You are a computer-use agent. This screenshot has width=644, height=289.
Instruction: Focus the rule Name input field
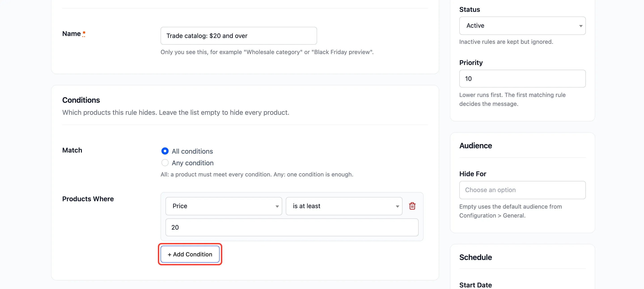coord(239,36)
